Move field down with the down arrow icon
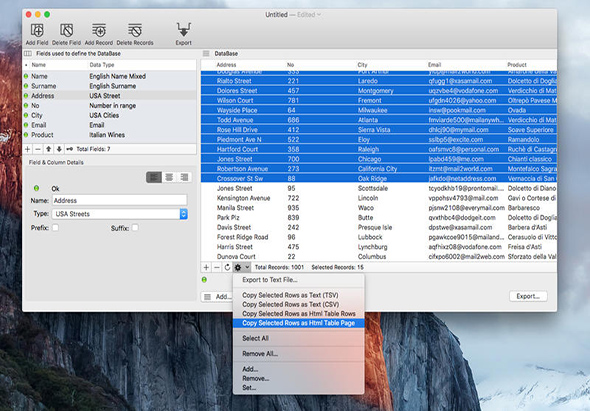Image resolution: width=590 pixels, height=411 pixels. pyautogui.click(x=59, y=149)
